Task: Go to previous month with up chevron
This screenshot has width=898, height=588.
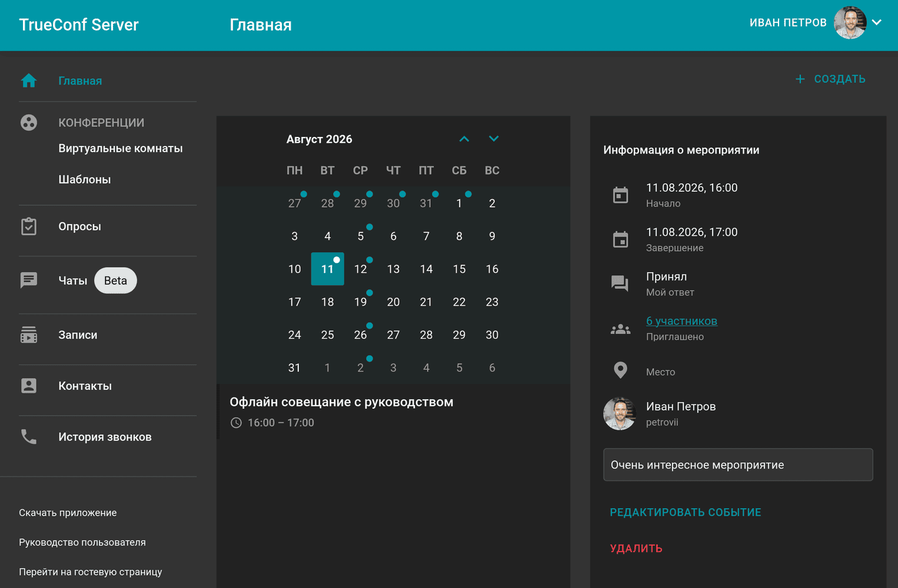Action: [x=464, y=139]
